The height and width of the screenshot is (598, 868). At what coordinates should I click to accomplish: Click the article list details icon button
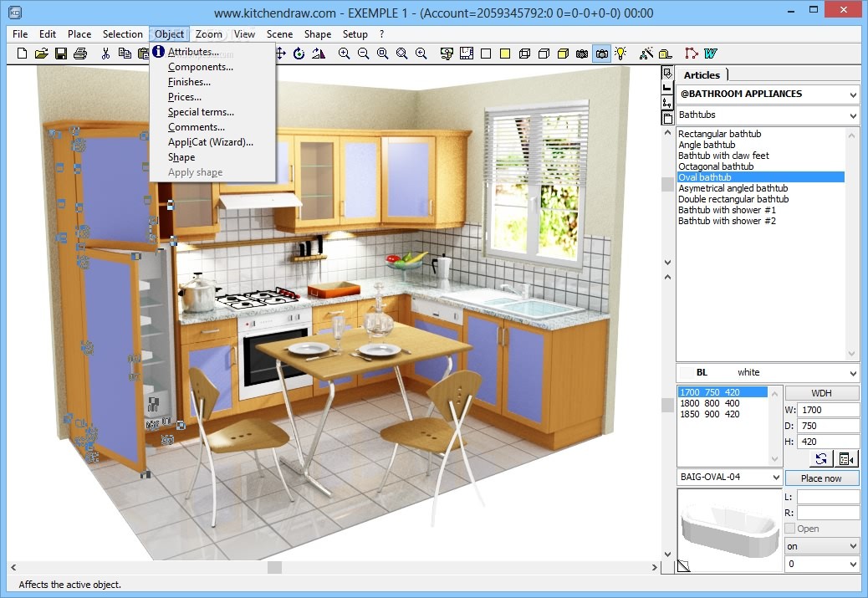click(846, 458)
